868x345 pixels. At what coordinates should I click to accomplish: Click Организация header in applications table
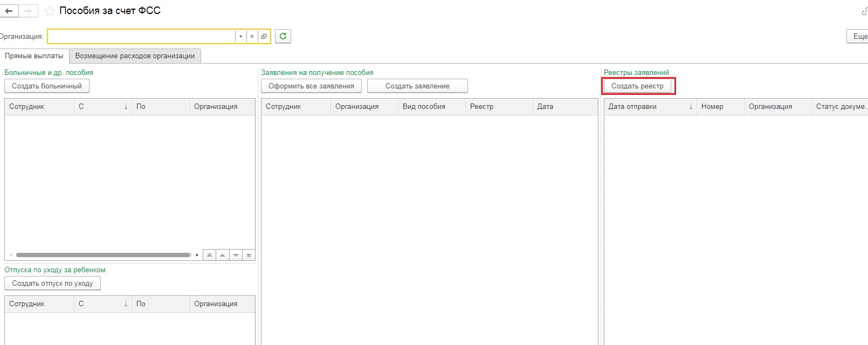(364, 107)
